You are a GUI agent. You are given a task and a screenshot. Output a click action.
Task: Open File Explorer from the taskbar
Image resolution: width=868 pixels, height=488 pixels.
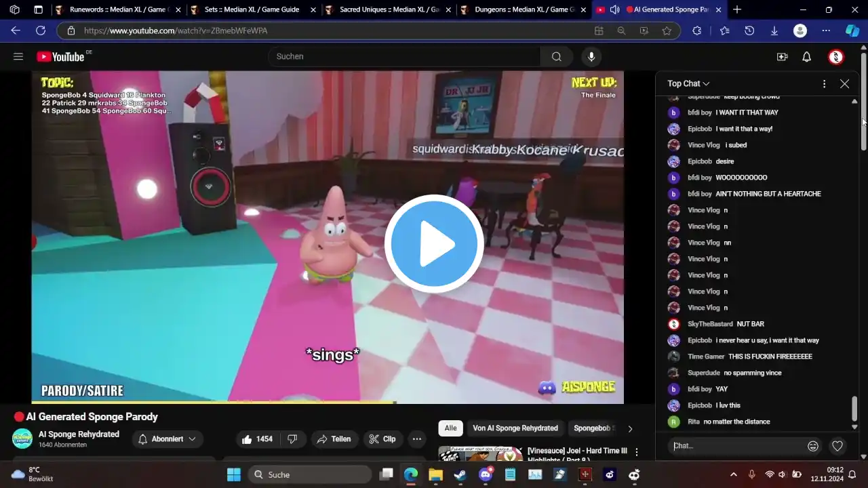tap(435, 474)
